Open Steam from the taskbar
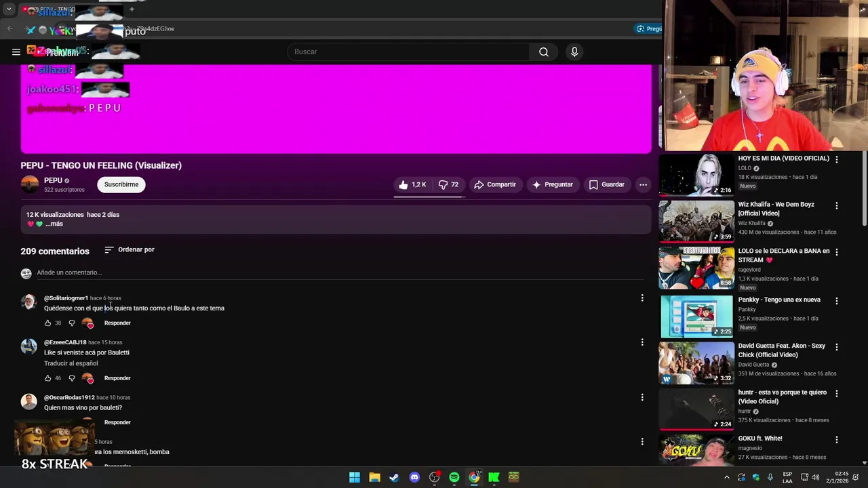The height and width of the screenshot is (488, 868). [x=394, y=477]
